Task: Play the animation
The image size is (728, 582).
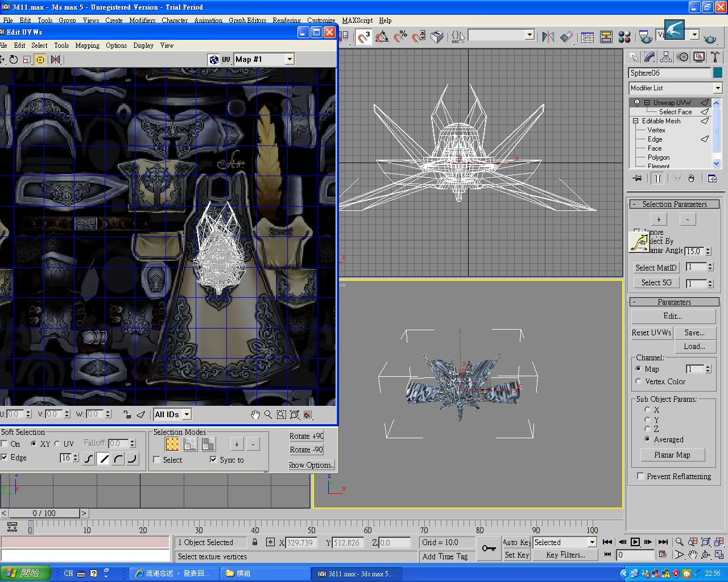Action: pyautogui.click(x=635, y=542)
